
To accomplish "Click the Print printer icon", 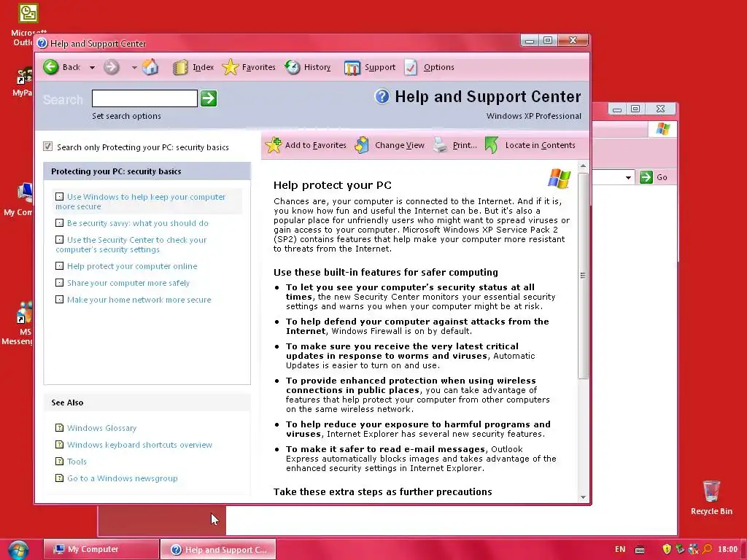I will coord(440,145).
